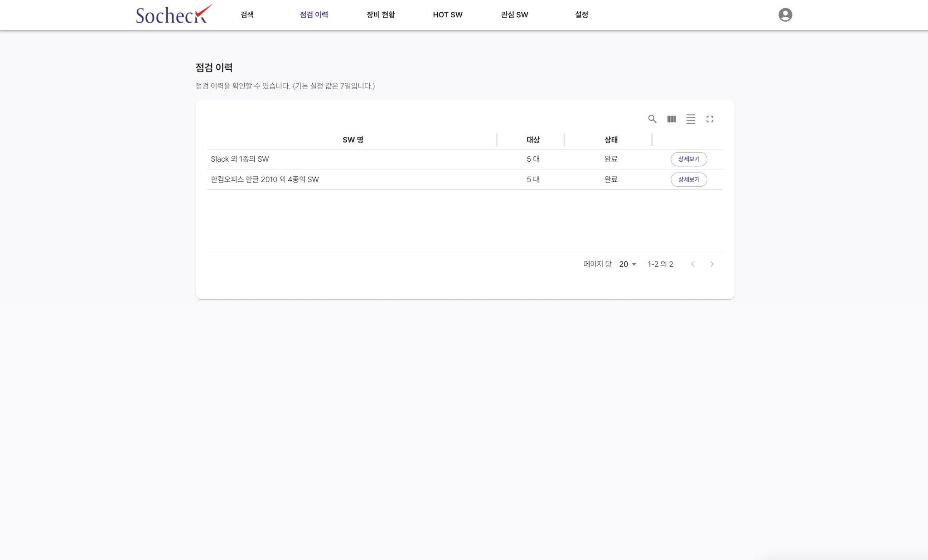Select the 점검 이력 menu
Image resolution: width=928 pixels, height=560 pixels.
(314, 15)
